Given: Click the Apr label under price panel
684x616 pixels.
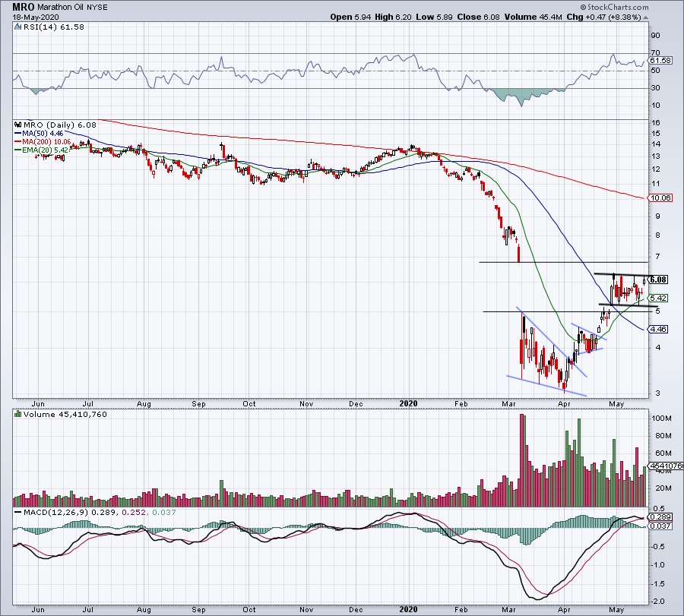Looking at the screenshot, I should (x=564, y=403).
